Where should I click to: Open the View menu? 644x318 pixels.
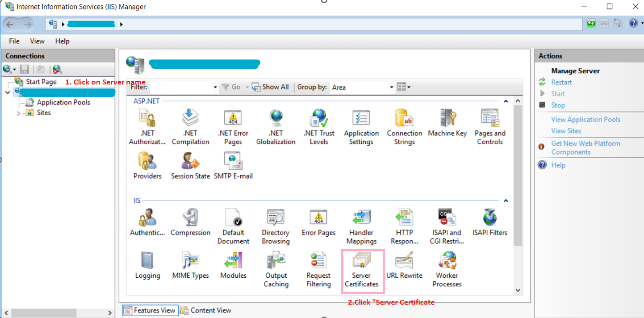click(37, 41)
